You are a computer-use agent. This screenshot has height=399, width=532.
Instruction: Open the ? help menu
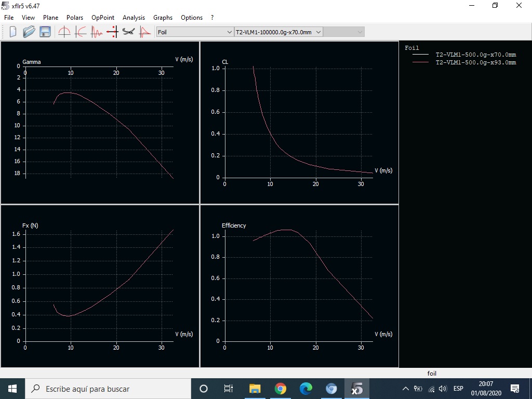pyautogui.click(x=212, y=18)
